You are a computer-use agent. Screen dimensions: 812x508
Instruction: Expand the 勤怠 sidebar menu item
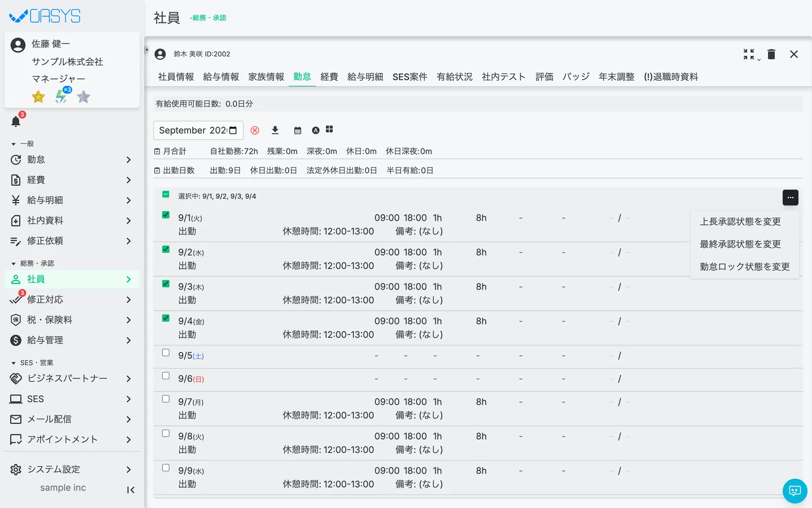(x=72, y=160)
